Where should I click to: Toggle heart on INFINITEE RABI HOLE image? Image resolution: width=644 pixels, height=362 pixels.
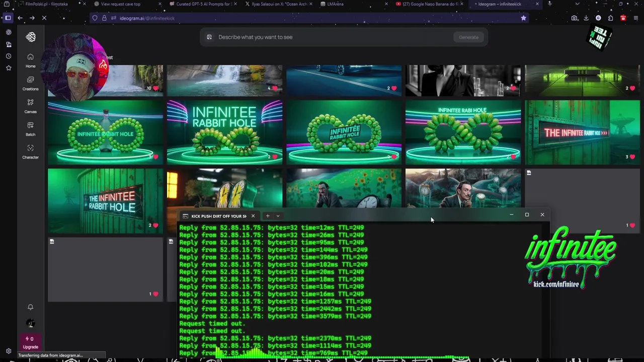pos(513,157)
